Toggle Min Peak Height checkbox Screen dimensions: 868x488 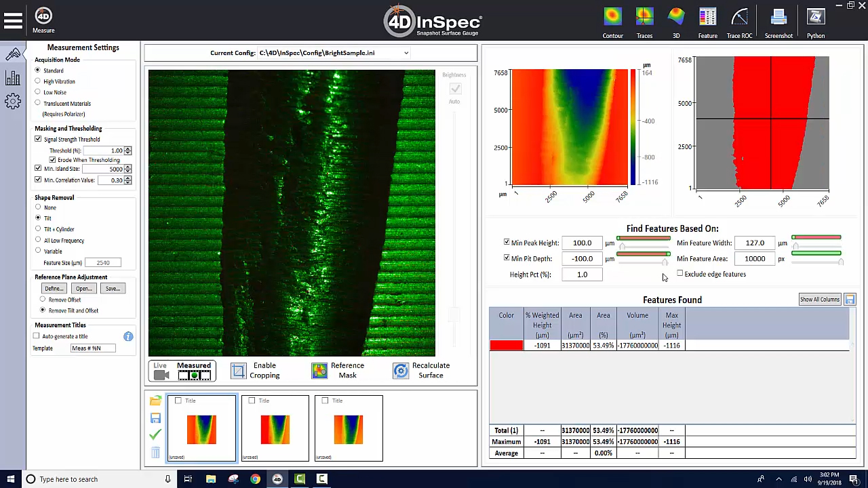coord(507,242)
